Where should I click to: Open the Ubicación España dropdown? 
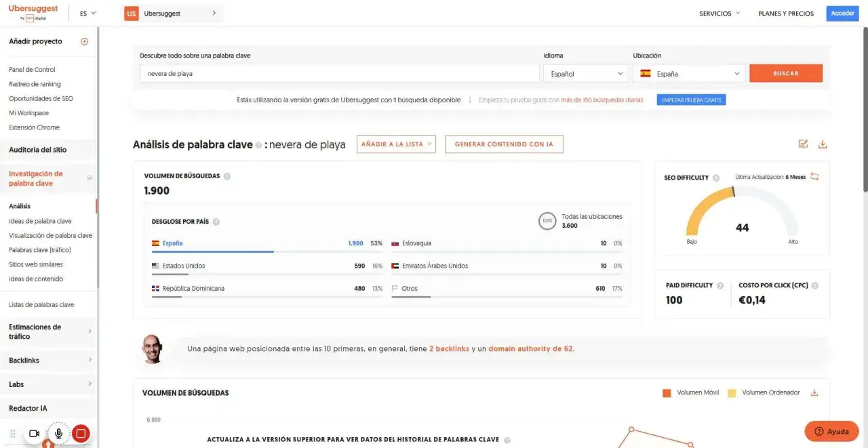[689, 73]
